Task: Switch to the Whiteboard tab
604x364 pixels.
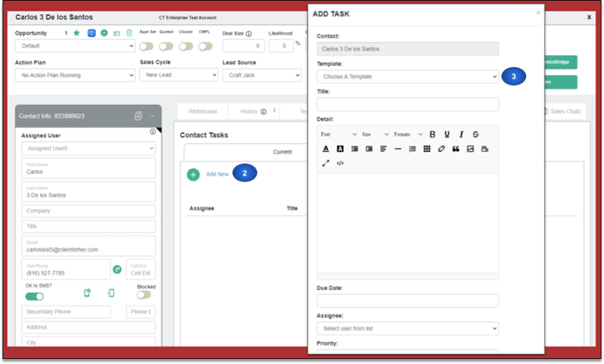Action: point(202,111)
